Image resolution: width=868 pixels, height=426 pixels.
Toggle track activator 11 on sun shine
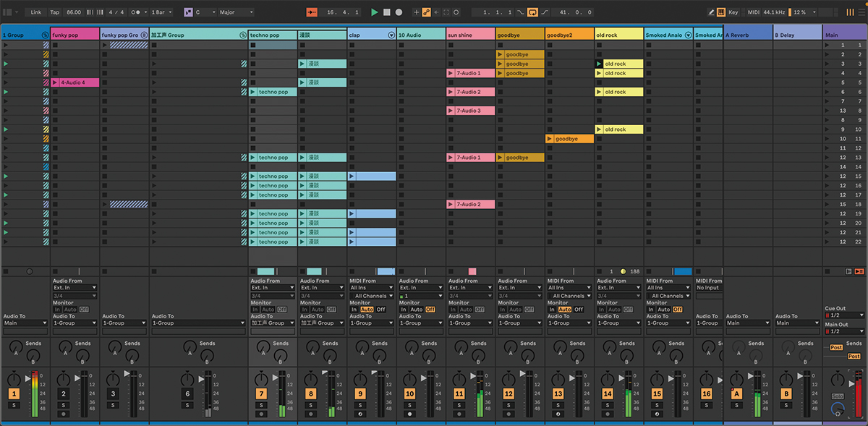459,394
